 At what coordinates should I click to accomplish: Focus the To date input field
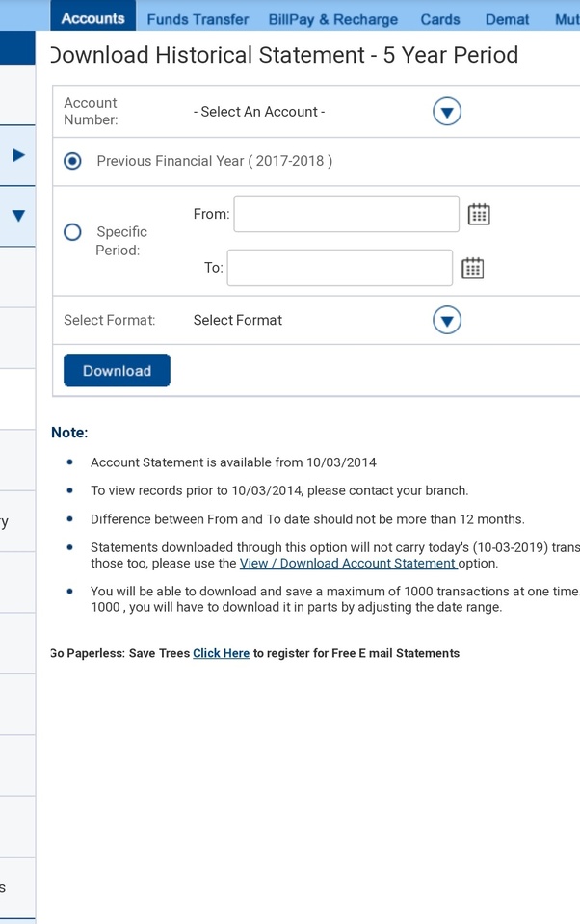(340, 268)
